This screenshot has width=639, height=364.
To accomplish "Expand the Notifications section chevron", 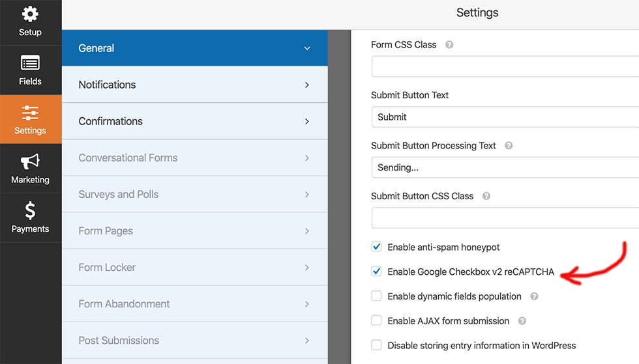I will tap(307, 85).
